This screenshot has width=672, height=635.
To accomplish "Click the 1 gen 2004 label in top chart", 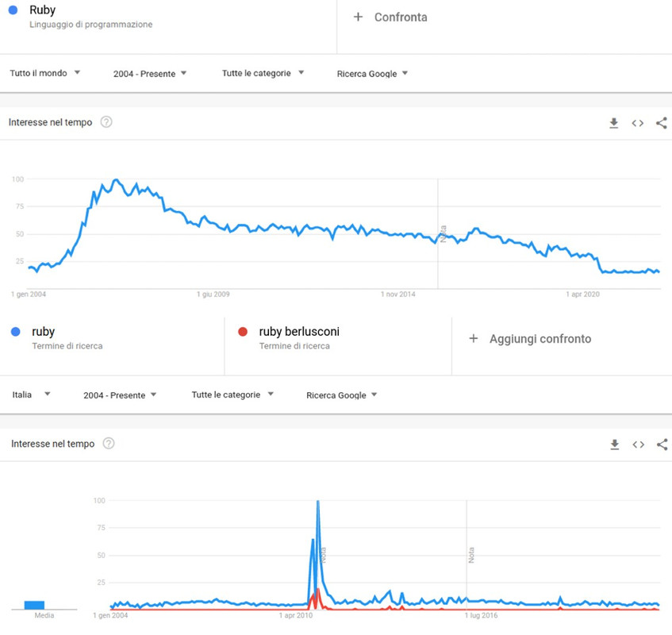I will click(29, 294).
